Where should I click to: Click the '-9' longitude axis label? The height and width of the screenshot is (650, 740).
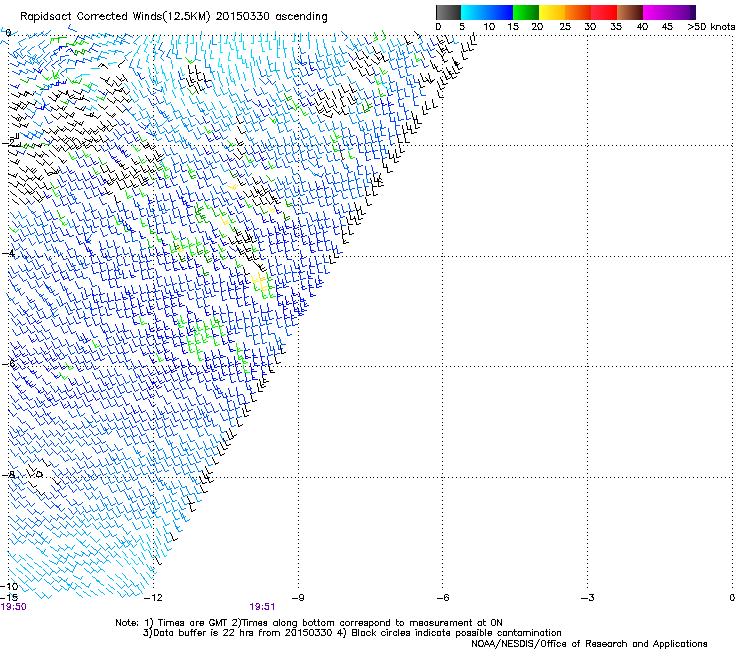(x=298, y=598)
